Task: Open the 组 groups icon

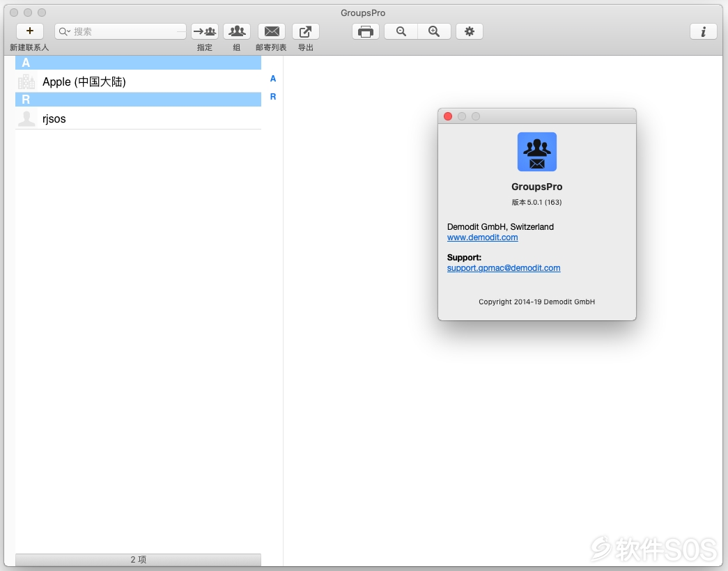Action: tap(237, 31)
